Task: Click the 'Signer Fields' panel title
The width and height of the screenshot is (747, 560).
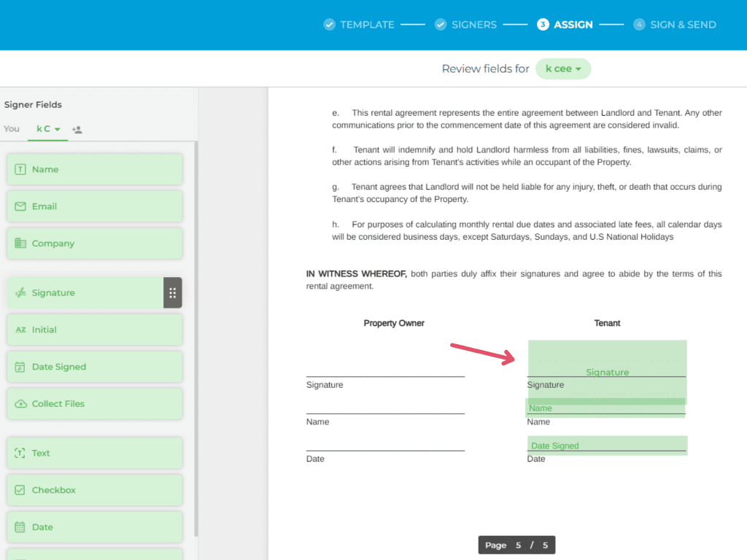Action: click(33, 105)
